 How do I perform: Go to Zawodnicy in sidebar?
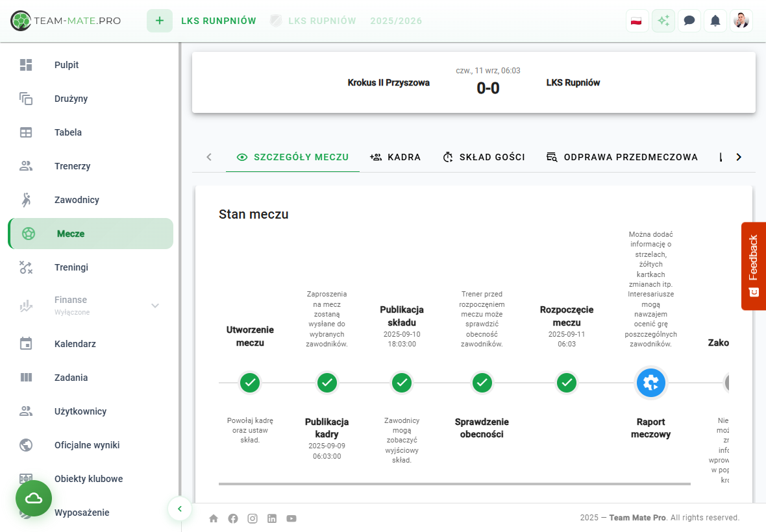[x=77, y=200]
